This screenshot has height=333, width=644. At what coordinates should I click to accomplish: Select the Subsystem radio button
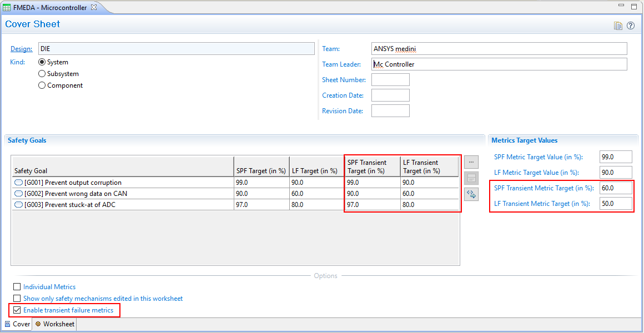tap(42, 74)
